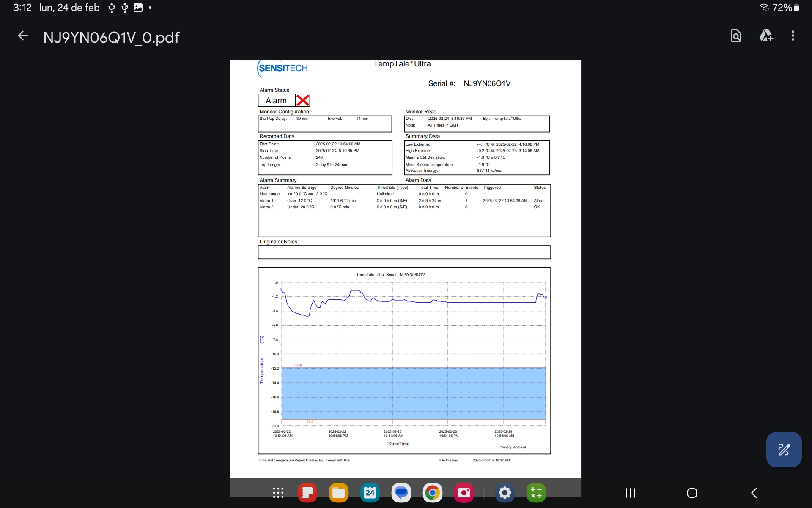
Task: Tap First Point value 2025-02-22 10:54:06 AM
Action: pyautogui.click(x=338, y=144)
